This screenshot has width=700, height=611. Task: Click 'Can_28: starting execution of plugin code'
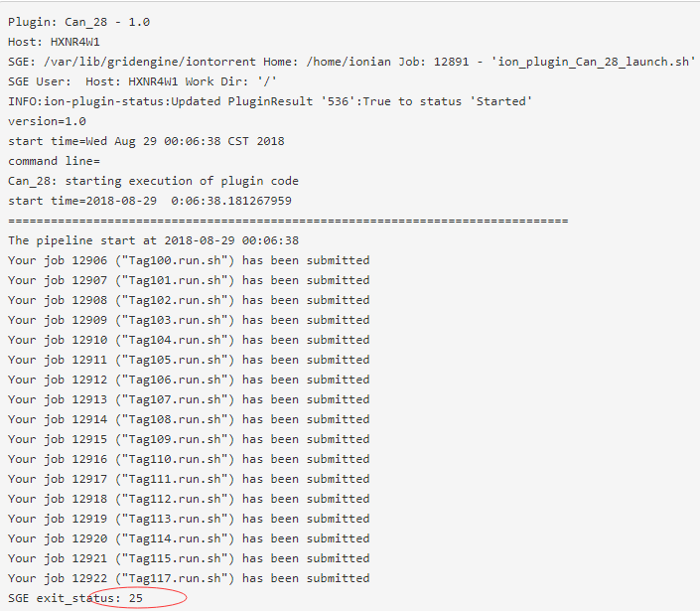coord(153,181)
